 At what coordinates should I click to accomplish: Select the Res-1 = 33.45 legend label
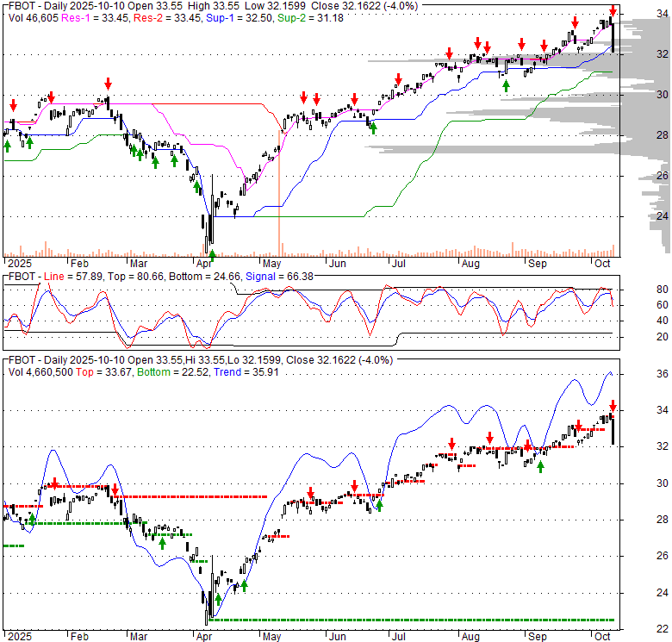coord(94,17)
